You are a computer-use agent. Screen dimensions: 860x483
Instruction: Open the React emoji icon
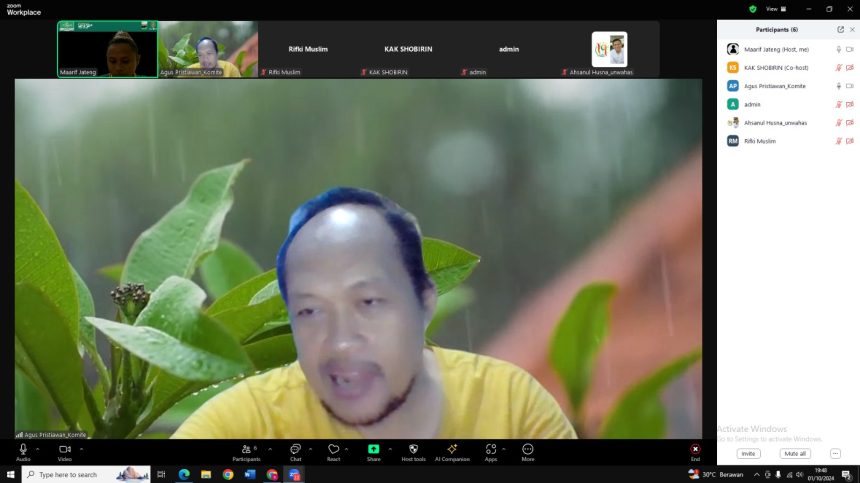pos(333,450)
